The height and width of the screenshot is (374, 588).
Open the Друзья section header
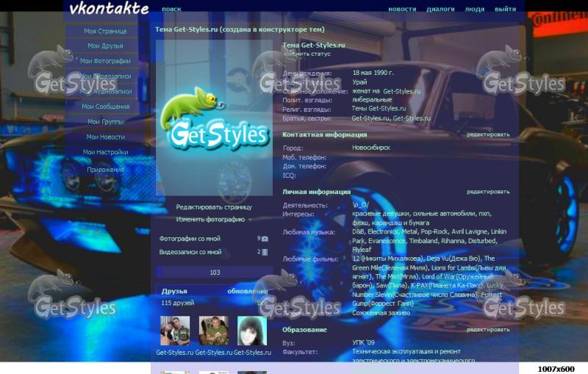174,291
